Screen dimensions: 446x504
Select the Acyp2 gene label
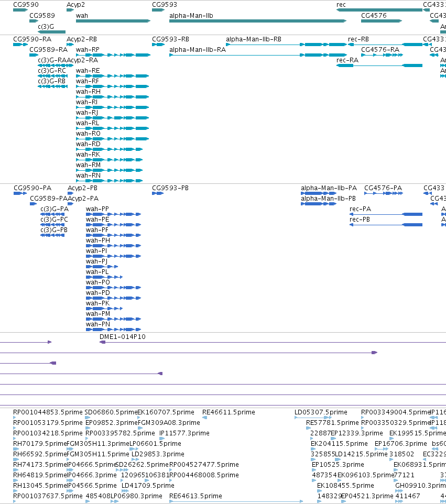pos(75,5)
